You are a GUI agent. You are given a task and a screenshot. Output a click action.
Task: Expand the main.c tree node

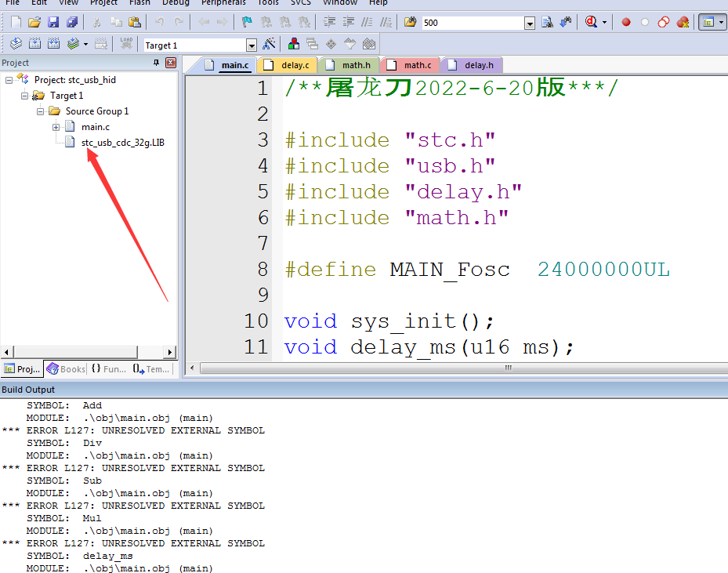(x=56, y=127)
